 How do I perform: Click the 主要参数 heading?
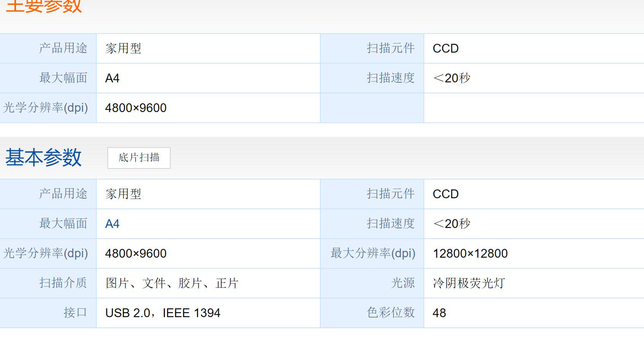(43, 6)
